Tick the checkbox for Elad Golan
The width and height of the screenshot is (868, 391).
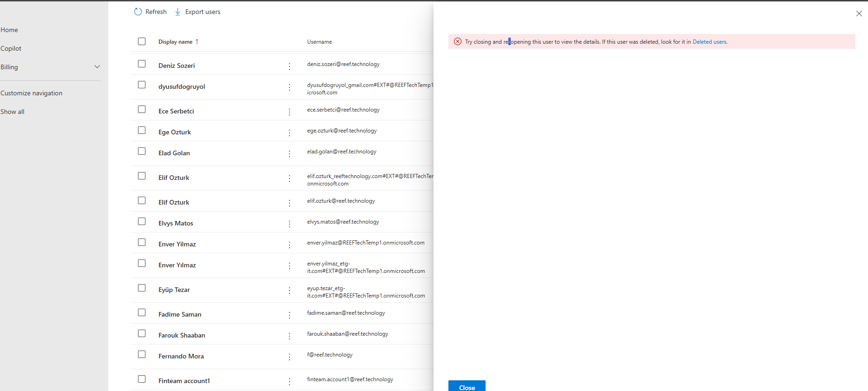point(142,151)
